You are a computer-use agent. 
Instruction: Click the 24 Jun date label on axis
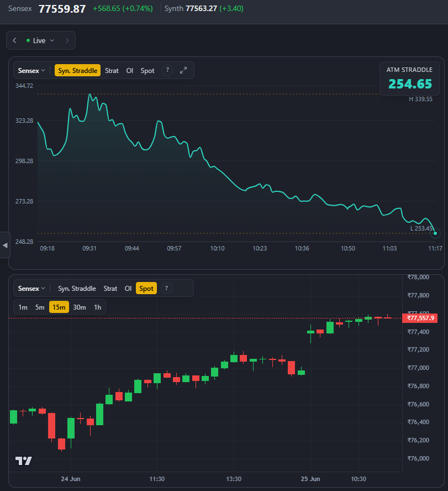click(x=71, y=479)
